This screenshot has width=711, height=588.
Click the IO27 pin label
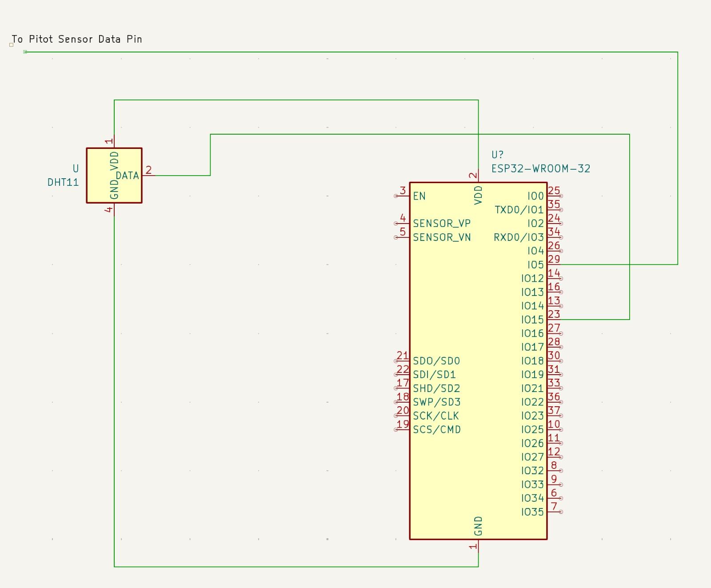coord(532,457)
